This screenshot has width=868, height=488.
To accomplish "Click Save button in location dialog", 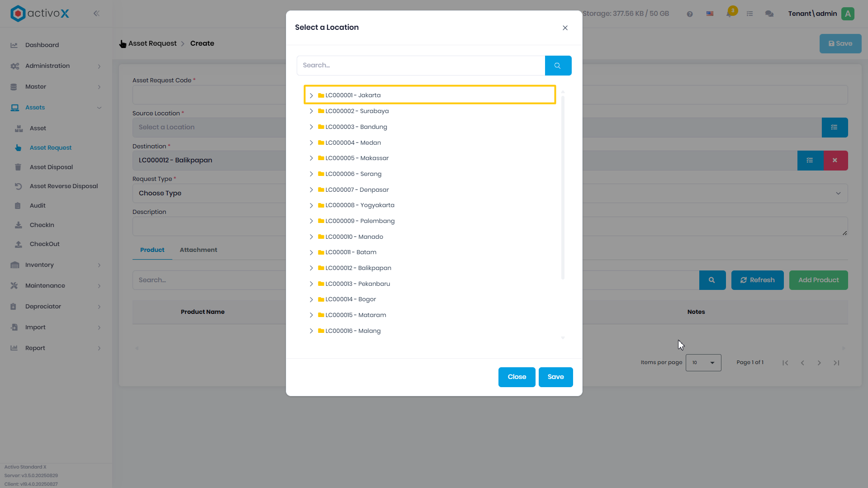I will pyautogui.click(x=555, y=377).
